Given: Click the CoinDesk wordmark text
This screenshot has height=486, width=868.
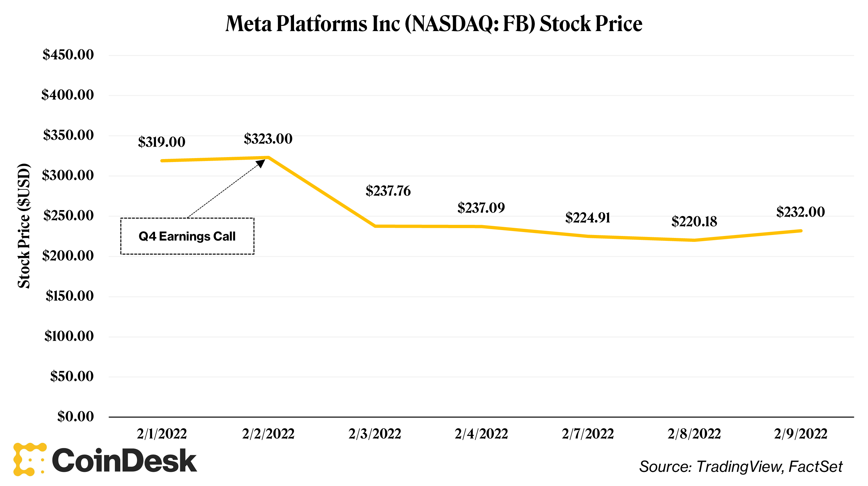Looking at the screenshot, I should click(x=124, y=461).
